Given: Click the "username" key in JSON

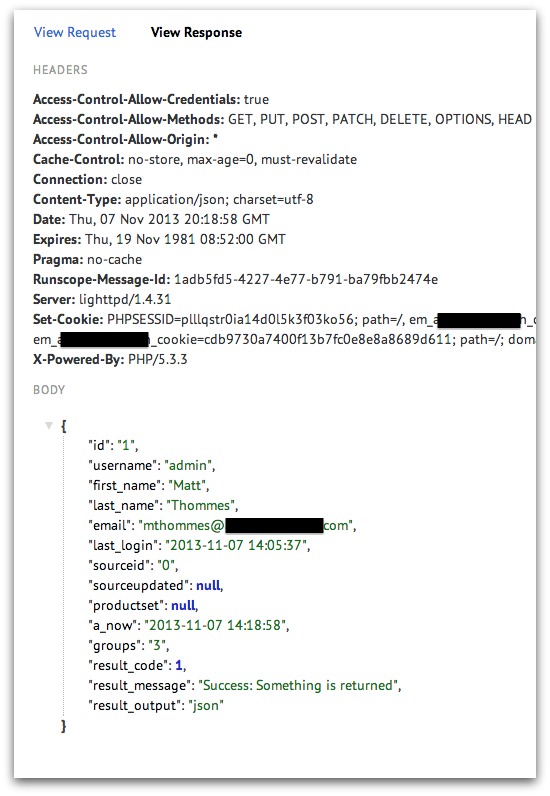Looking at the screenshot, I should 123,466.
